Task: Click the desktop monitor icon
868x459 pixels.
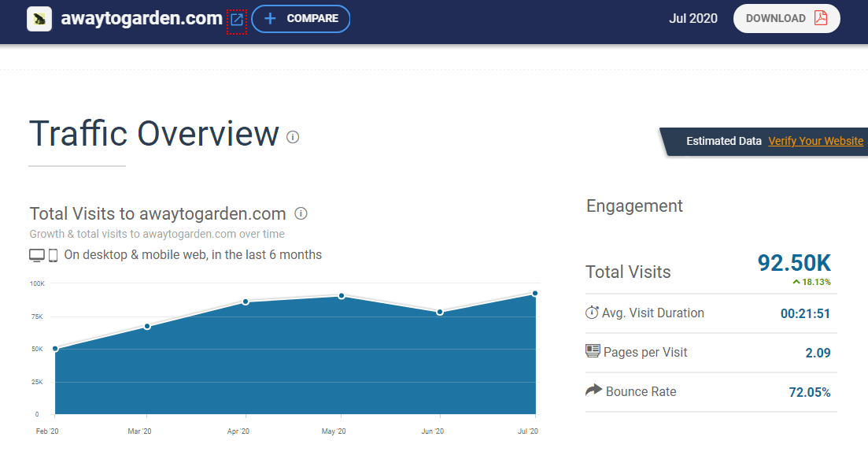Action: pyautogui.click(x=36, y=255)
